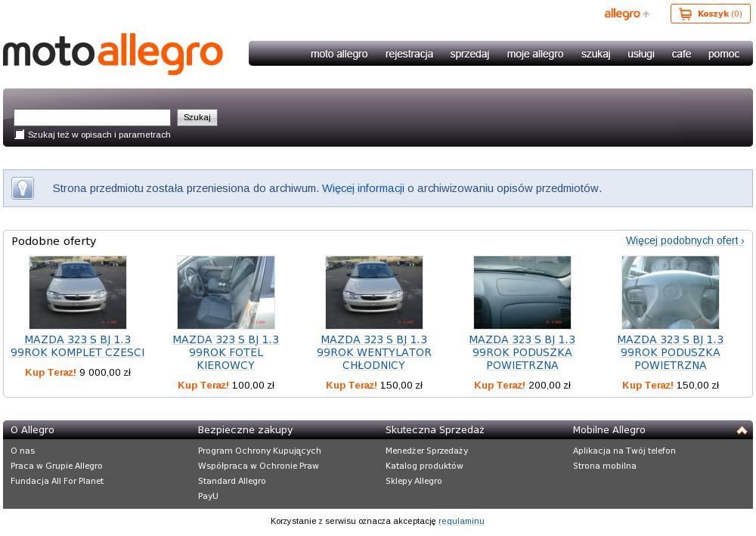Open the sprzedaj menu item

coord(469,54)
